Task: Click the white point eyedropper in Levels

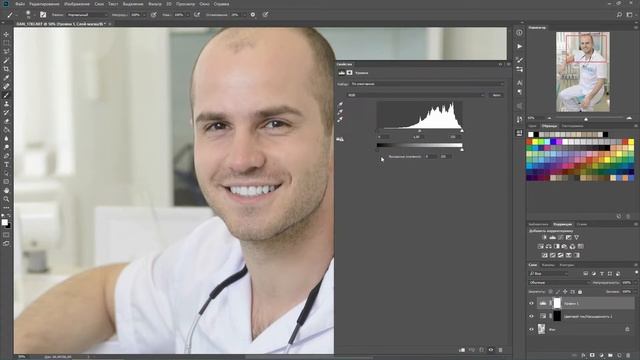Action: tap(340, 120)
